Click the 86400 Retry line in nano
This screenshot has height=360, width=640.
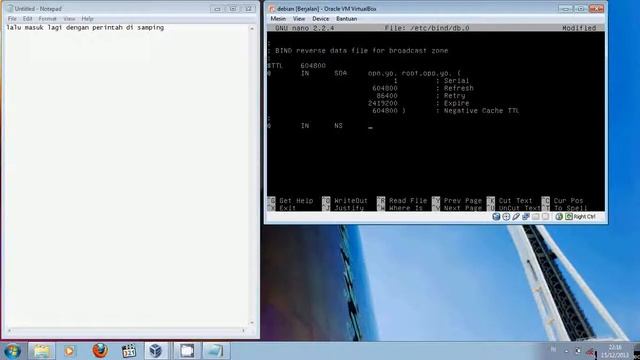click(x=421, y=96)
